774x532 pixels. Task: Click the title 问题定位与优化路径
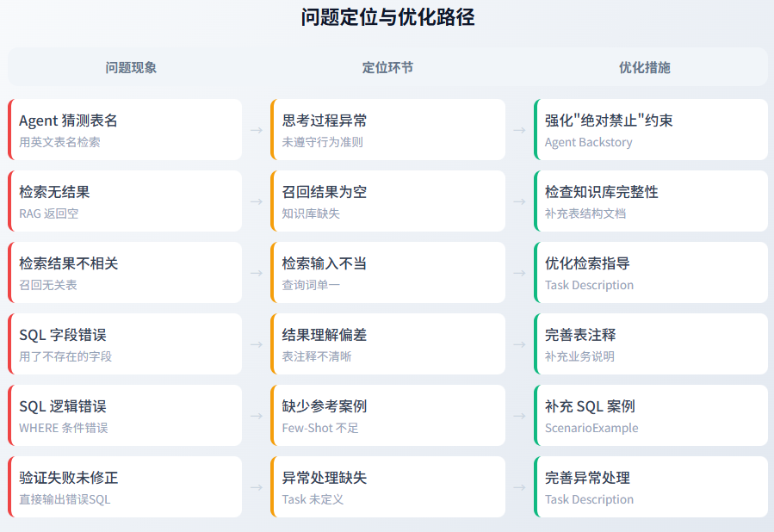(x=387, y=17)
